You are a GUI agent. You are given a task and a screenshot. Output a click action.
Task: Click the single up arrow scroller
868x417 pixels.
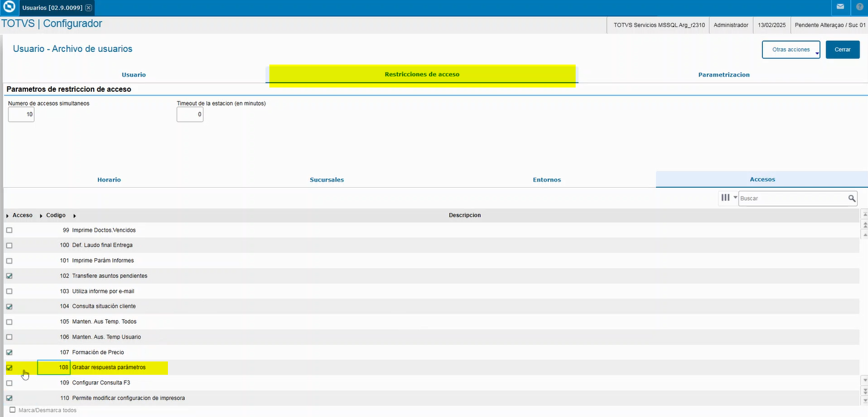[864, 234]
